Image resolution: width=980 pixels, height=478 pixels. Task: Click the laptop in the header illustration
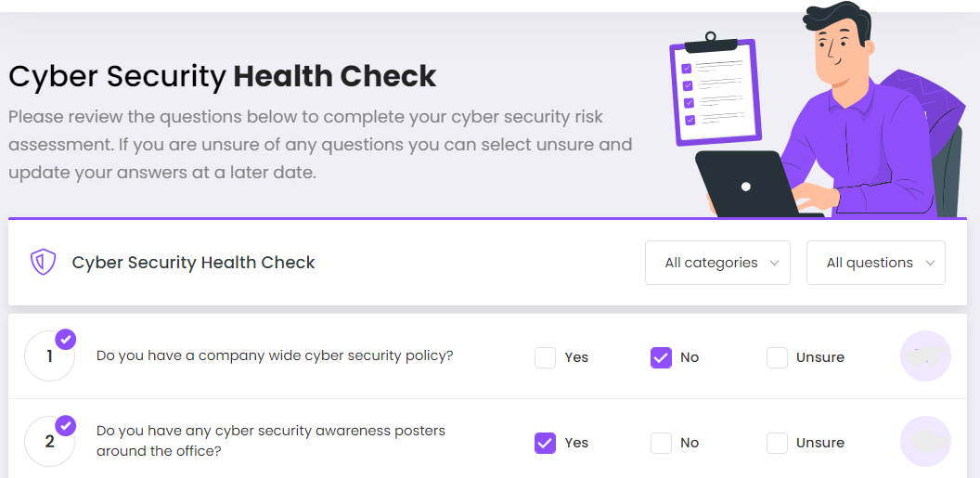pyautogui.click(x=747, y=185)
